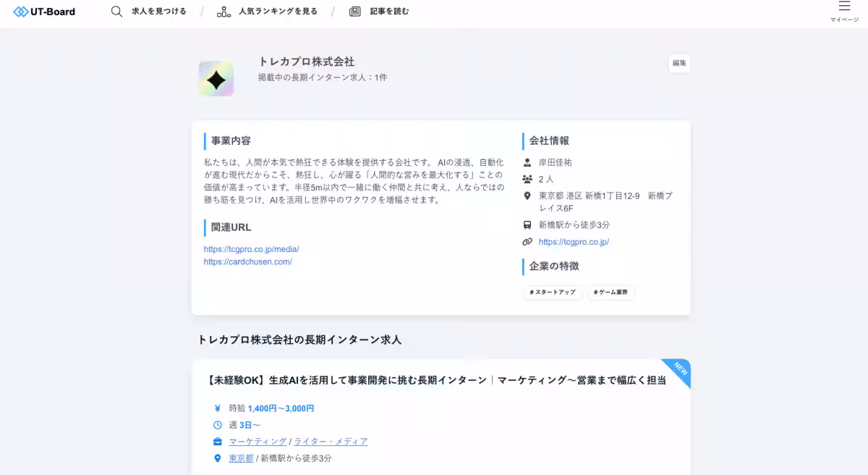Click the location pin icon beside 東京都 link
The height and width of the screenshot is (475, 868).
click(x=218, y=458)
